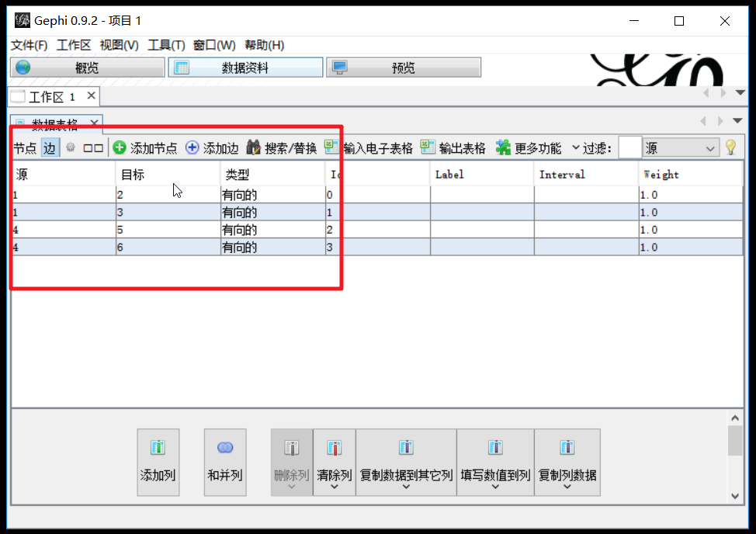Open 搜索/替换 search and replace

[x=282, y=148]
